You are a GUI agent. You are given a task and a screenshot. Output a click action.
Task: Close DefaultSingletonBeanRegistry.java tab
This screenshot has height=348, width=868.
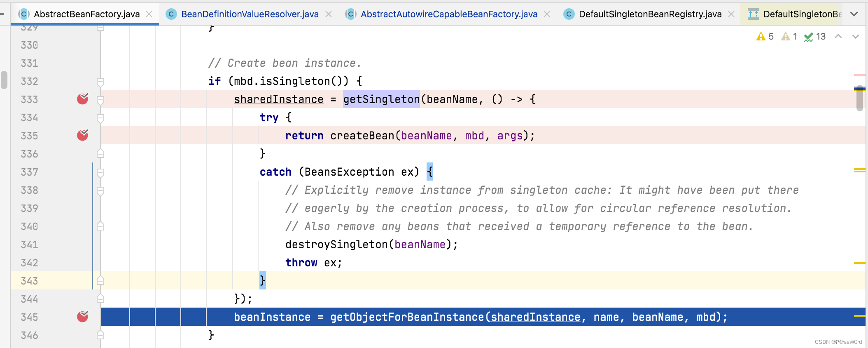tap(731, 14)
